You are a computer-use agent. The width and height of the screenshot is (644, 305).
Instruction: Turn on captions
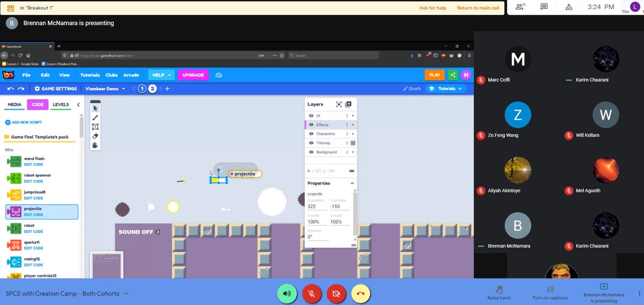click(550, 293)
